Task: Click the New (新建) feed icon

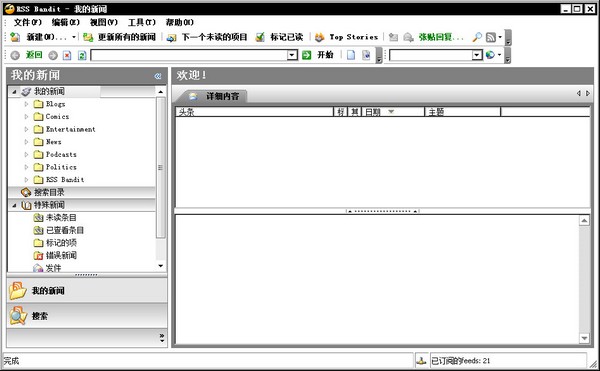Action: [x=15, y=37]
